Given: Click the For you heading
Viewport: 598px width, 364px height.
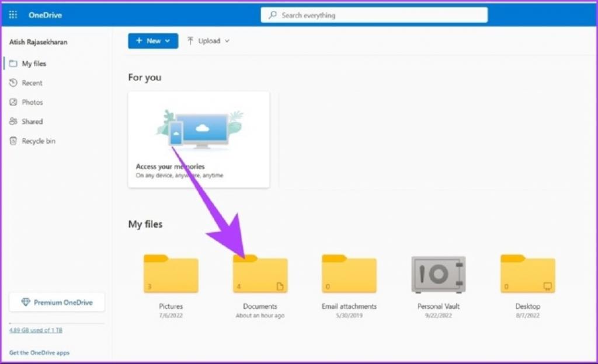Looking at the screenshot, I should (x=145, y=78).
